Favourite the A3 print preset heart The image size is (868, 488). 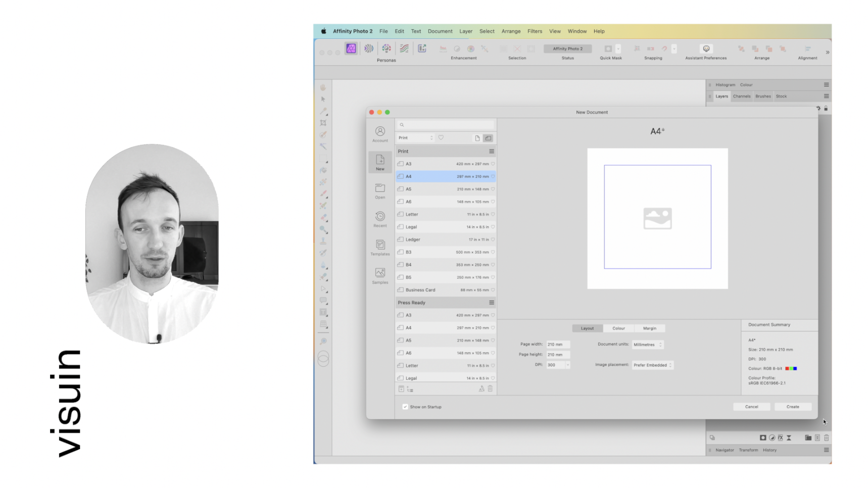[493, 164]
